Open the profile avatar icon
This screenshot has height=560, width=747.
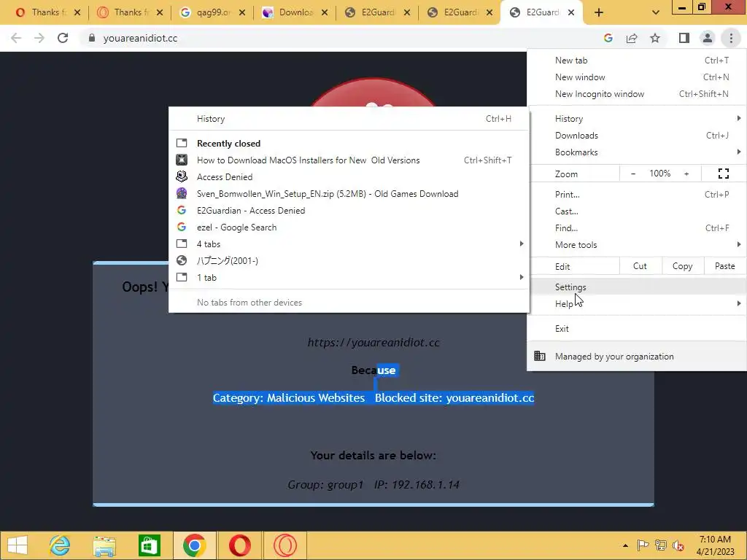[x=708, y=38]
